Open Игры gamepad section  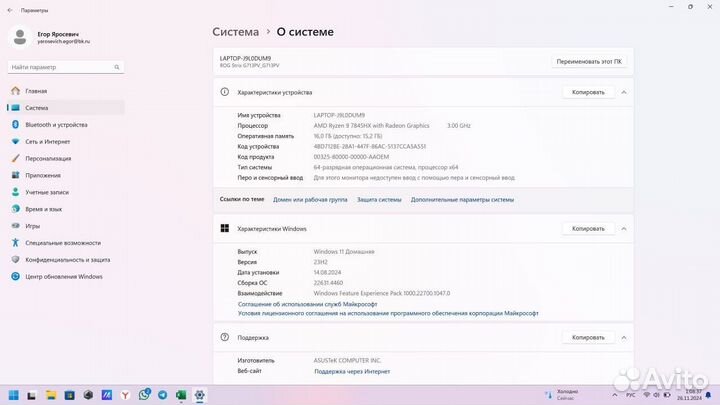[65, 226]
